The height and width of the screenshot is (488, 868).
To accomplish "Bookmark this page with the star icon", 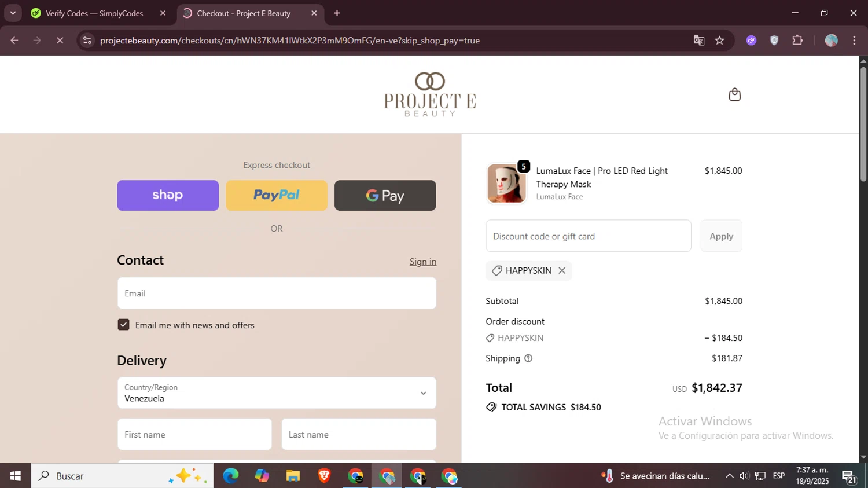I will 719,41.
